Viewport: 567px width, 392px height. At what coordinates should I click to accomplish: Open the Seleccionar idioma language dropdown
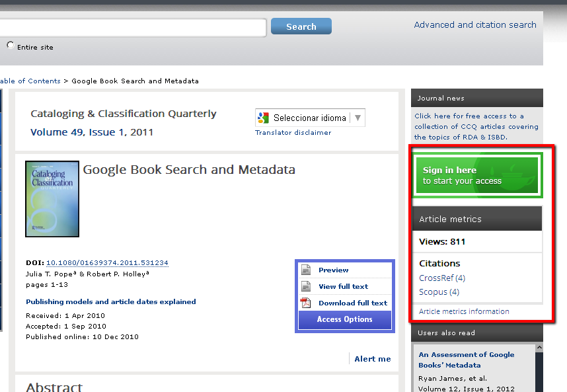tap(358, 118)
